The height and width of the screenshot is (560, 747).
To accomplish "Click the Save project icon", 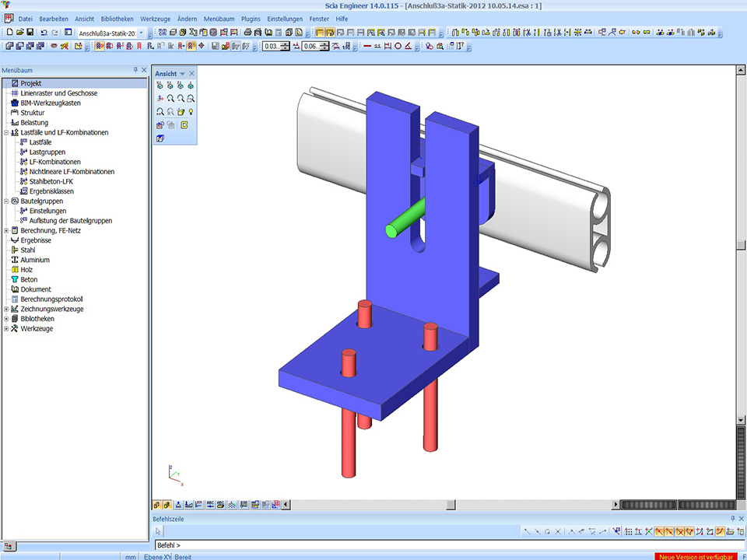I will 30,33.
